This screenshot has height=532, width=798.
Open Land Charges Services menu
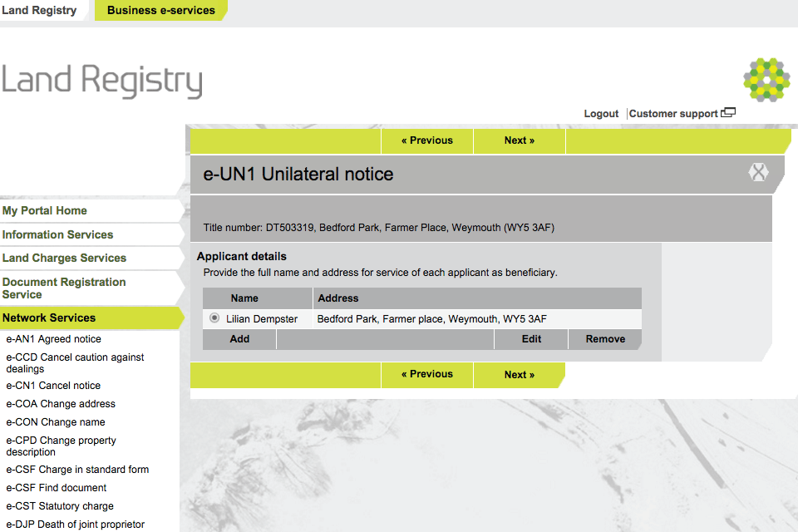tap(64, 259)
